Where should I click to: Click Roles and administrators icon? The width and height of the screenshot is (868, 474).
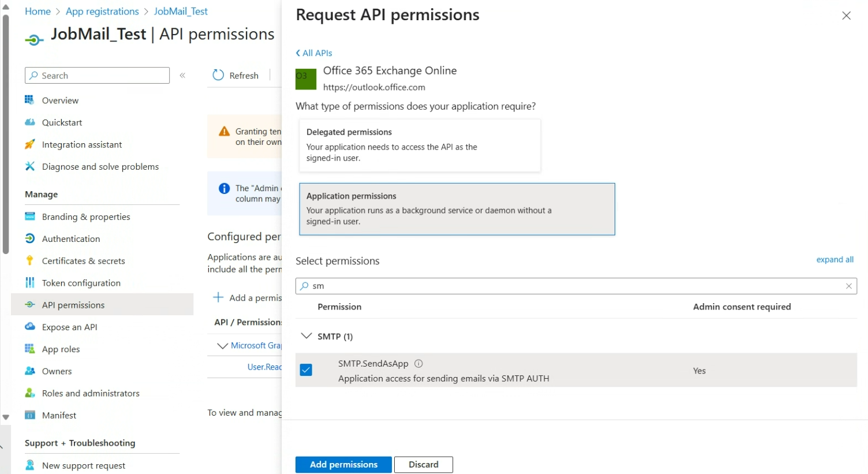click(30, 393)
